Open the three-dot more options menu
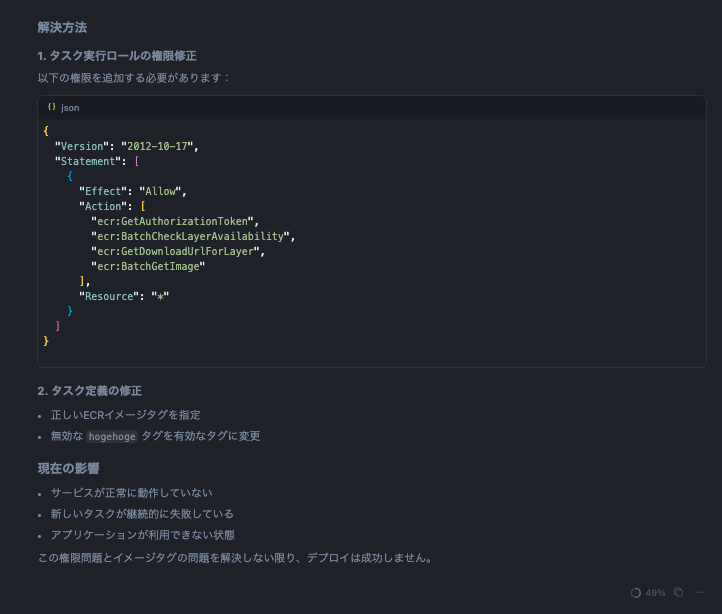 click(699, 592)
